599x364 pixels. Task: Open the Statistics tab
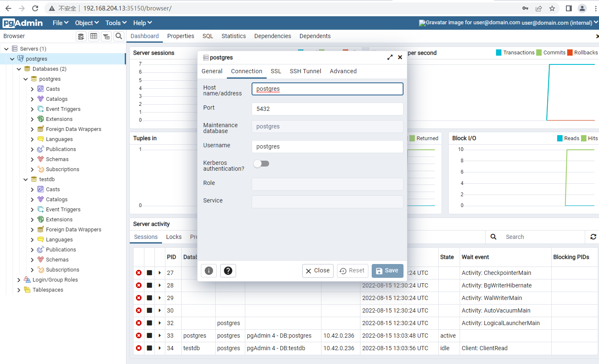pos(234,36)
